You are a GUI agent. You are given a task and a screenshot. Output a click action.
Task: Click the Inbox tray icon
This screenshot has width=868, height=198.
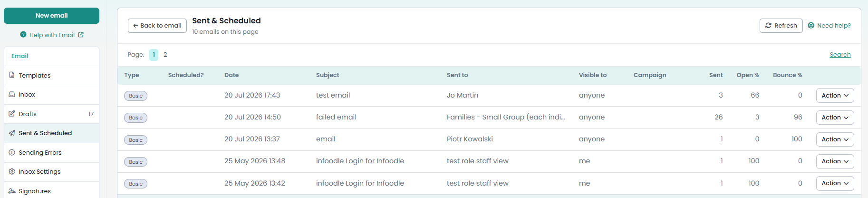(x=12, y=94)
